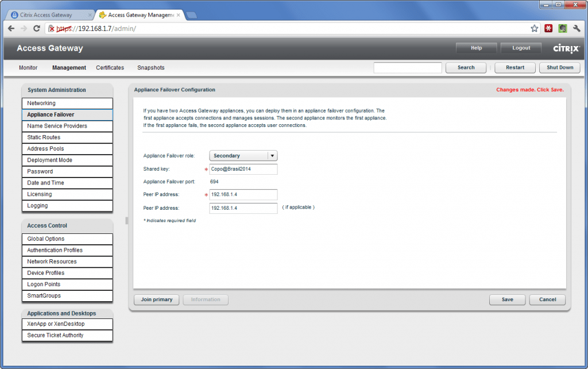The width and height of the screenshot is (588, 369).
Task: Focus the search text field
Action: (x=408, y=68)
